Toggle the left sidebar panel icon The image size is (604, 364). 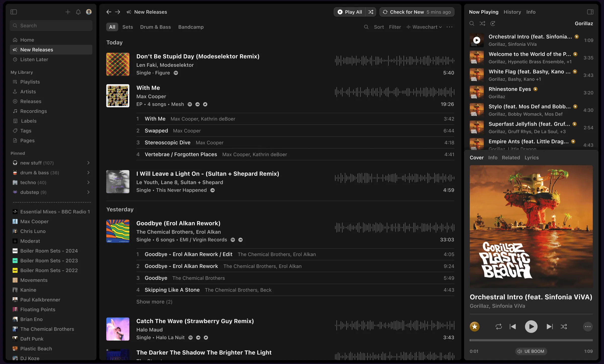point(14,12)
